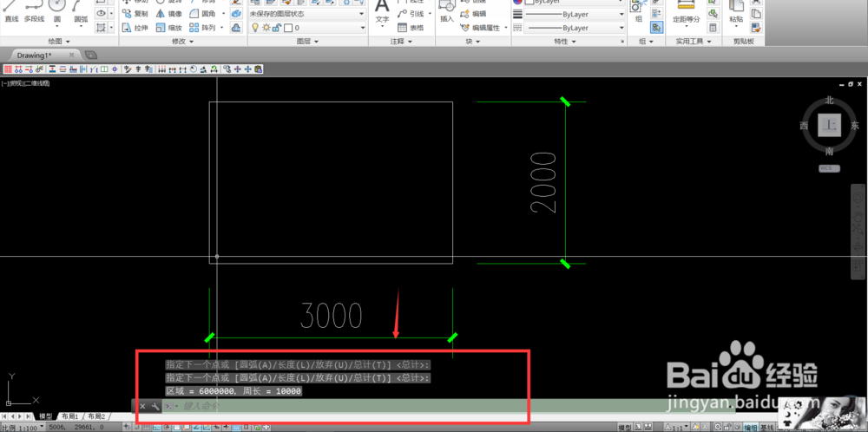Click the 南 direction on the compass

(x=829, y=151)
